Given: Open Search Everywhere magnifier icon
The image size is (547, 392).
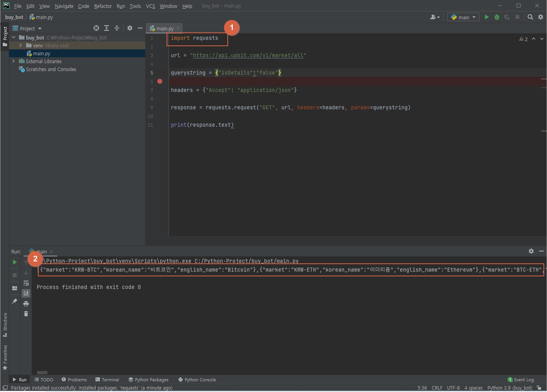Looking at the screenshot, I should pyautogui.click(x=530, y=17).
